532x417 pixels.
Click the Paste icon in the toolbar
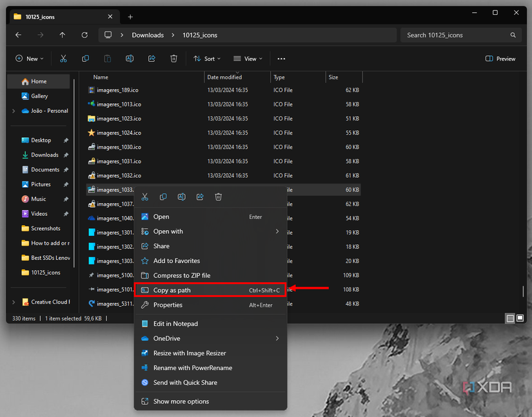pyautogui.click(x=107, y=59)
